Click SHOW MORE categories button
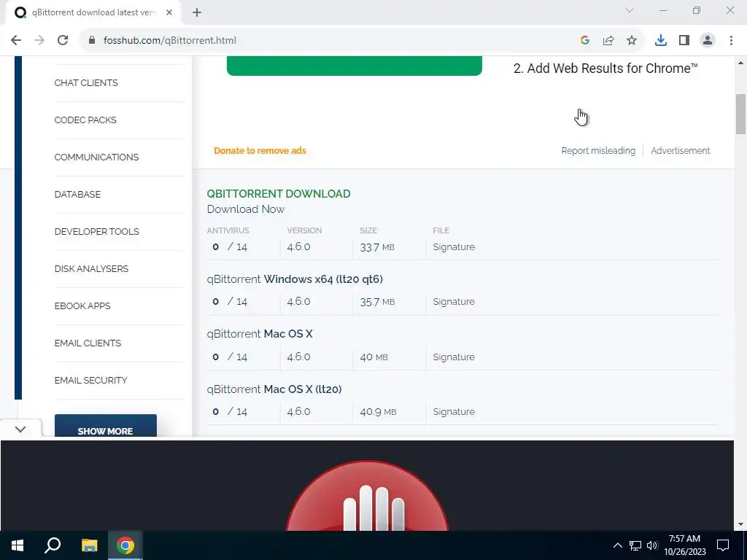 pyautogui.click(x=105, y=426)
